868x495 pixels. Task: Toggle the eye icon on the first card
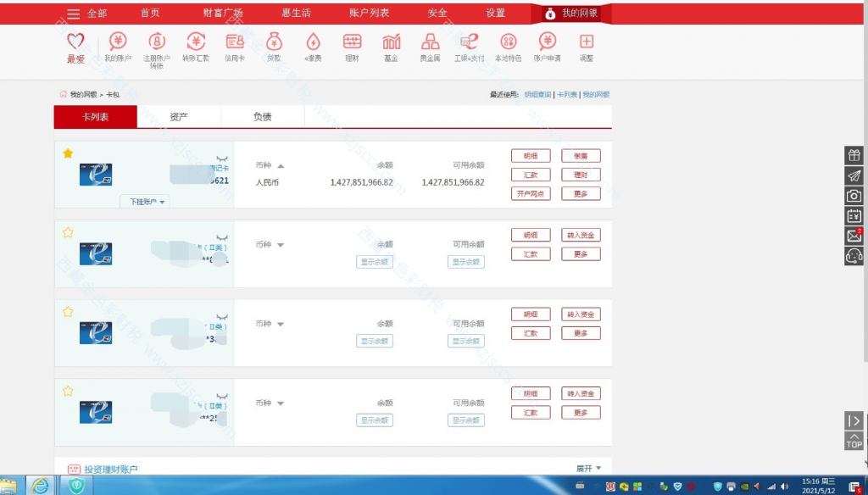[222, 159]
